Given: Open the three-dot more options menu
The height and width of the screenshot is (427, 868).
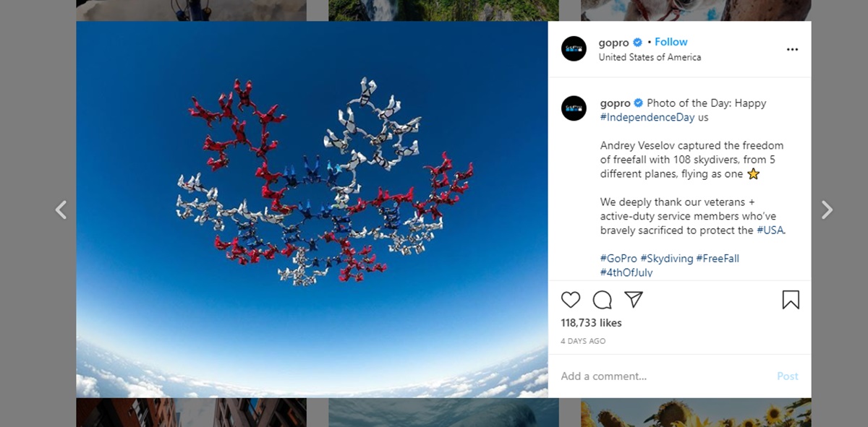Looking at the screenshot, I should (792, 49).
